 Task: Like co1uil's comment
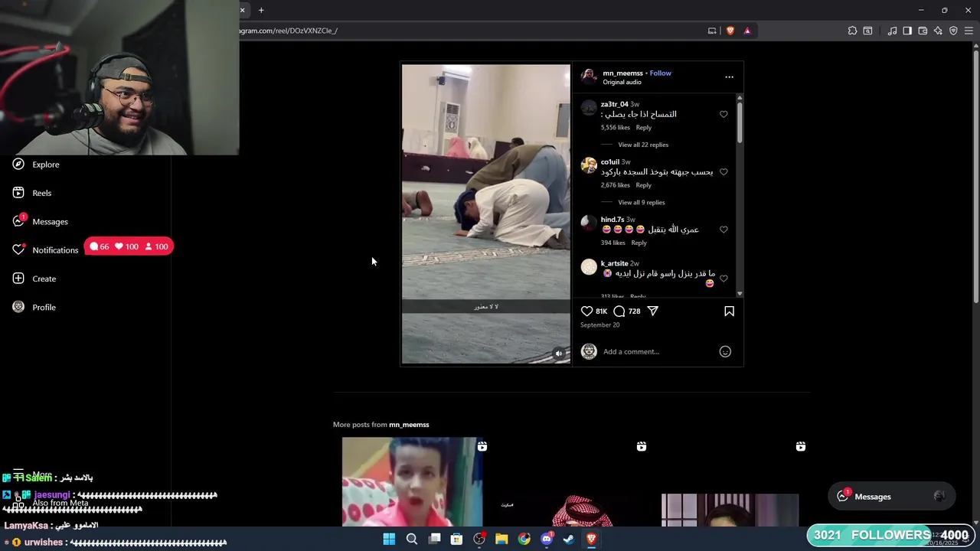tap(724, 172)
